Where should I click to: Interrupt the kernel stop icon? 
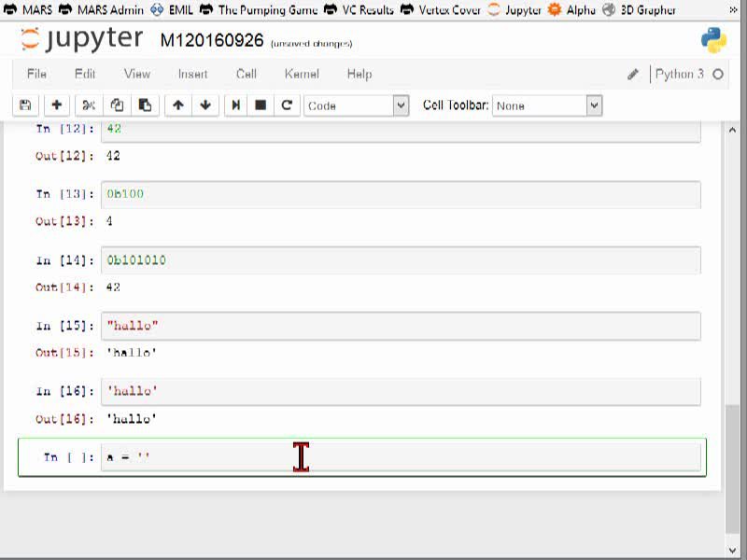pyautogui.click(x=261, y=105)
